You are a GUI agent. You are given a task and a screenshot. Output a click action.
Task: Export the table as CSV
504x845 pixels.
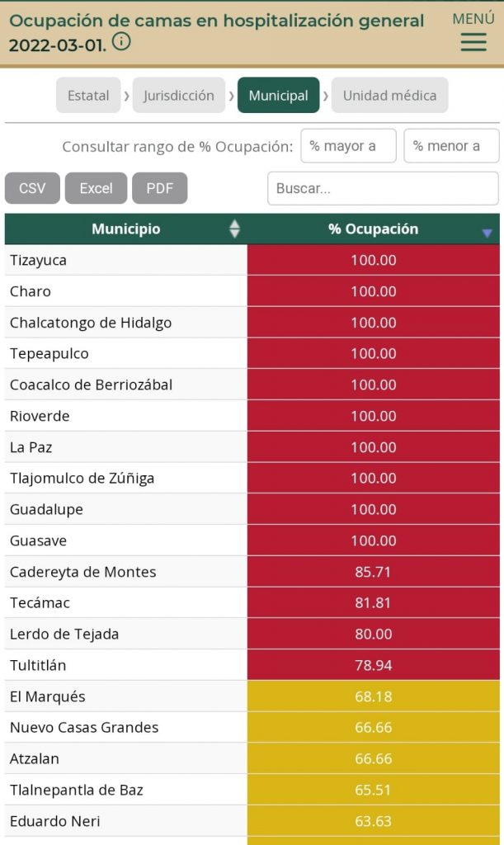32,188
